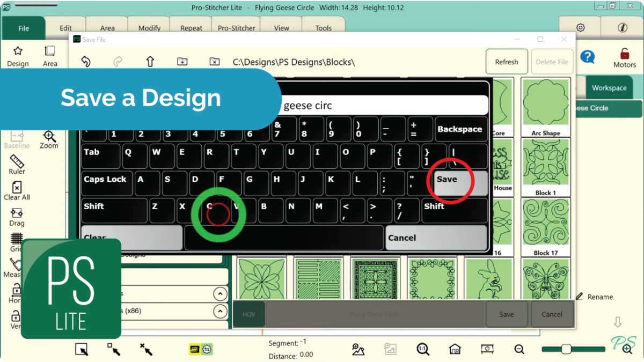The height and width of the screenshot is (362, 644).
Task: Click the new folder icon in Save File
Action: pyautogui.click(x=182, y=62)
